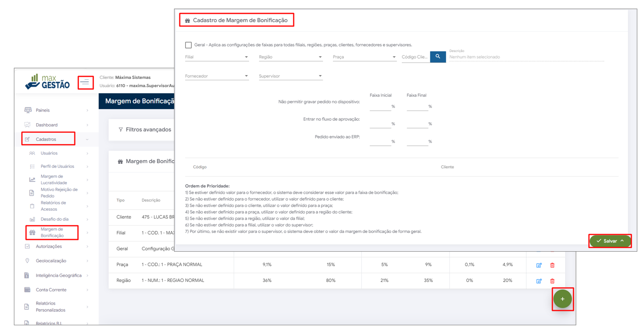644x331 pixels.
Task: Delete the Praça NORMAL row
Action: coord(552,265)
